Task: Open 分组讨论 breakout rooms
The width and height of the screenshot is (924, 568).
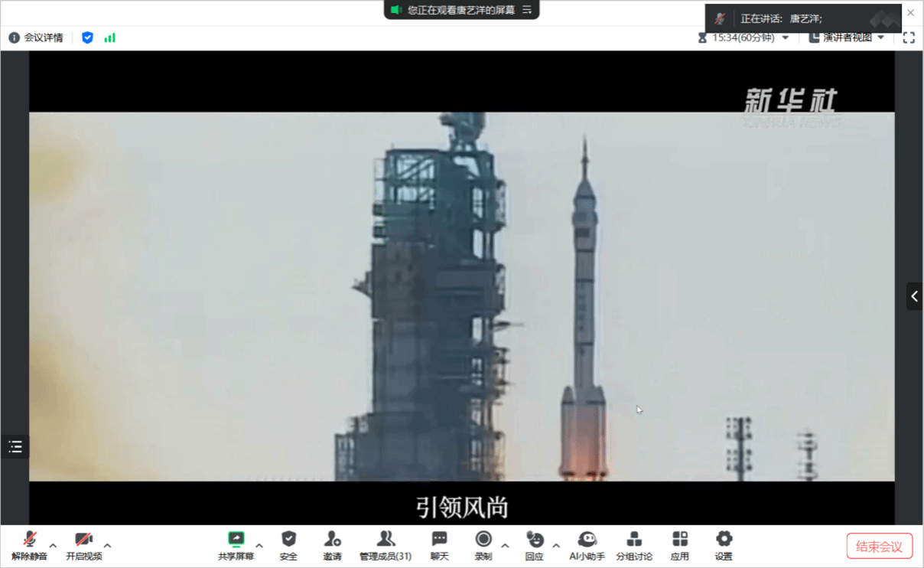Action: coord(634,546)
